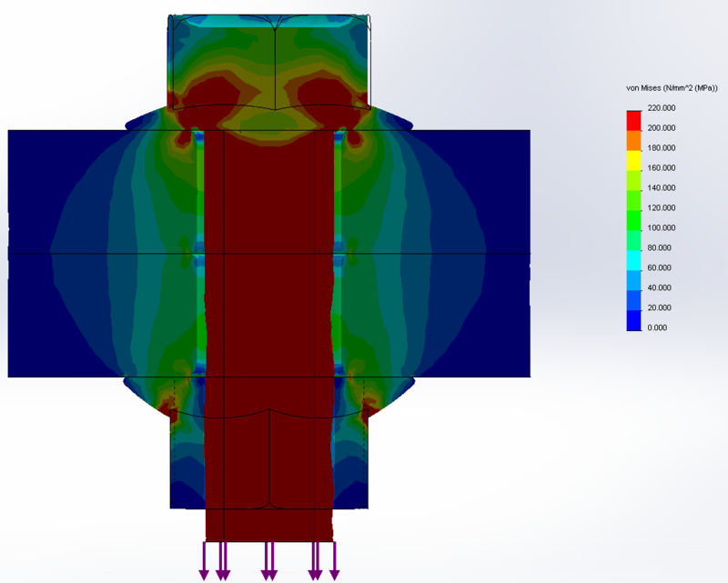This screenshot has width=728, height=583.
Task: Select the 20.000 legend value
Action: pos(659,307)
